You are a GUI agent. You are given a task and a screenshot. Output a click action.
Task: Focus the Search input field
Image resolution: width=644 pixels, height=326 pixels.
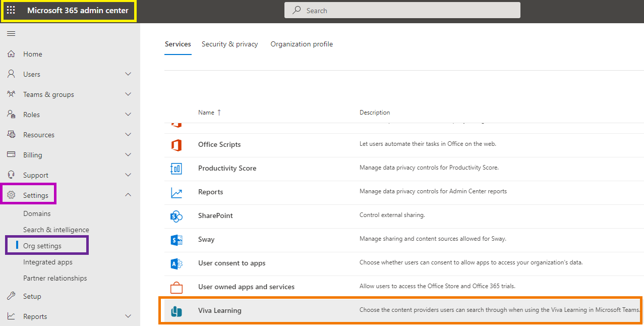click(402, 10)
